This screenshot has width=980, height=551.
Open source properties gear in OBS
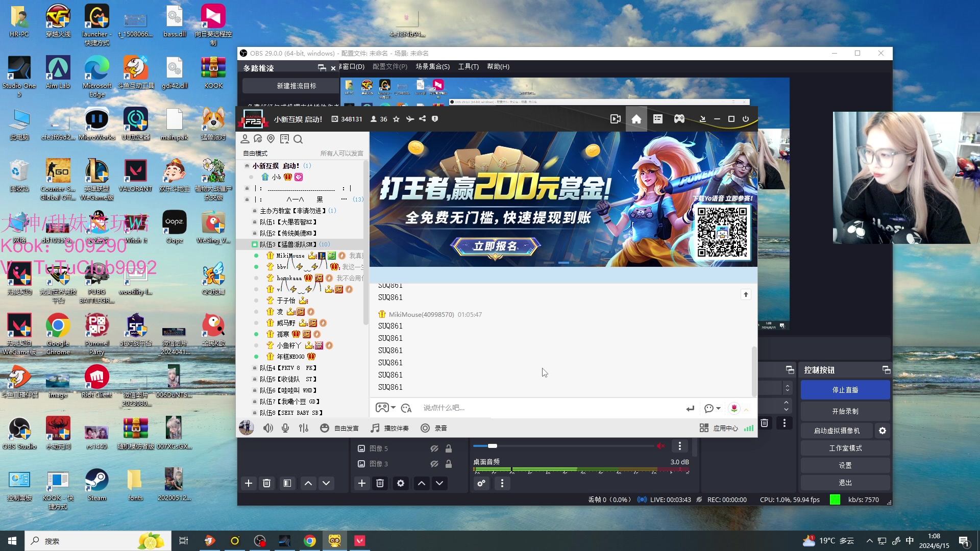pyautogui.click(x=401, y=483)
